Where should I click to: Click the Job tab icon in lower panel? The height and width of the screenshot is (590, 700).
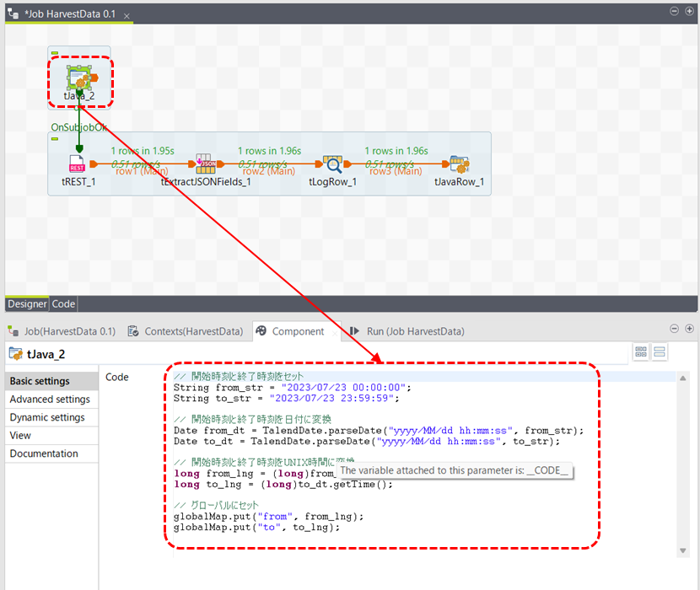click(13, 331)
